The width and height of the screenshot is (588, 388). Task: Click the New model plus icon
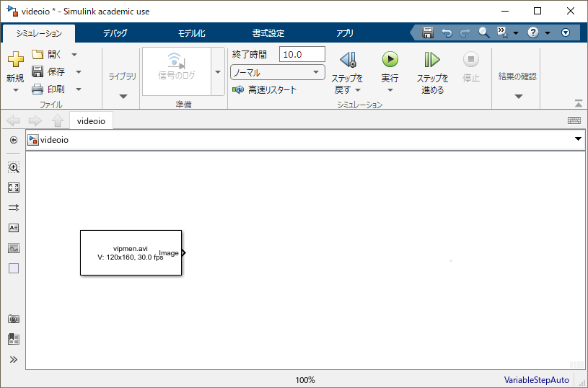pyautogui.click(x=15, y=59)
